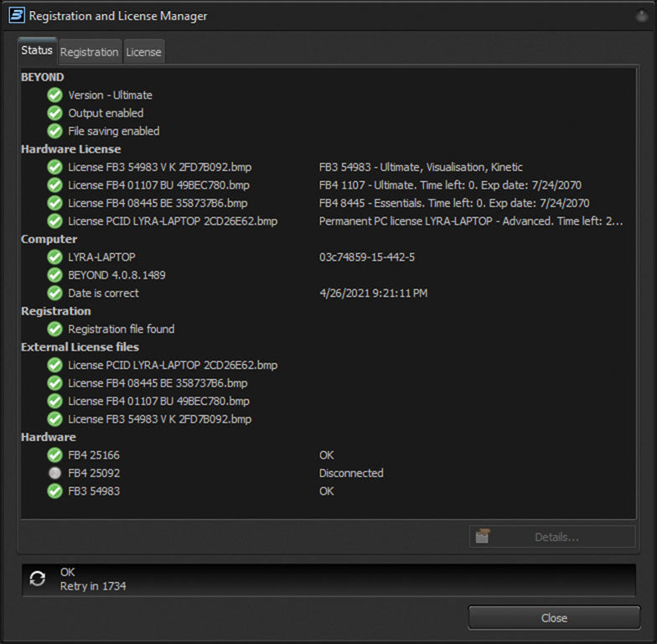Click check icon for hardware FB3 54983

55,491
